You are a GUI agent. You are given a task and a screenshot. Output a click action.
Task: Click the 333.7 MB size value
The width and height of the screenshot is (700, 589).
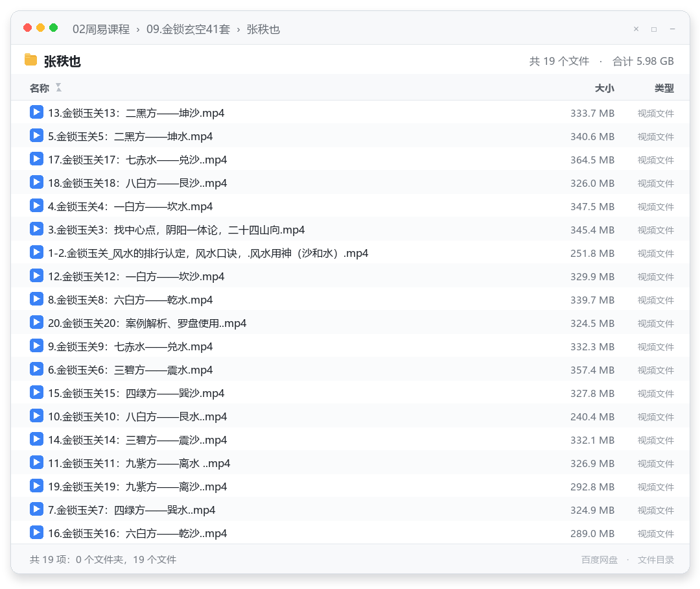point(592,114)
